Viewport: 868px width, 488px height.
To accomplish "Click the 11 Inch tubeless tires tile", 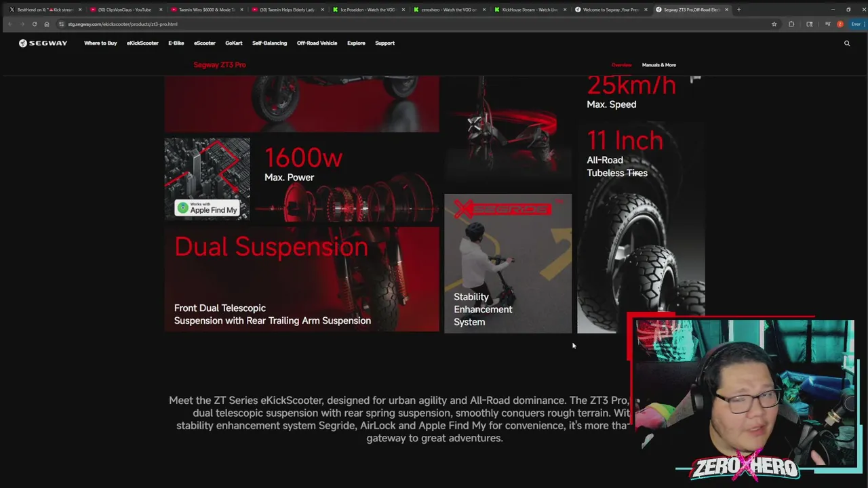I will 641,227.
